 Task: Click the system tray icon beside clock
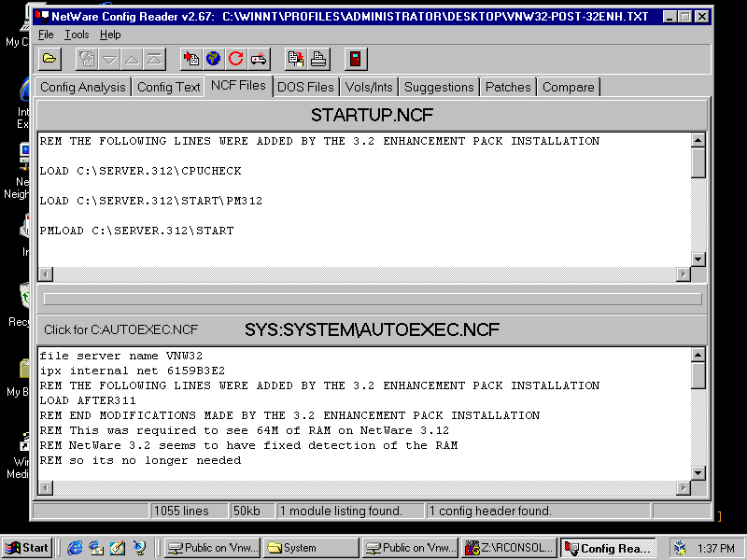[680, 548]
